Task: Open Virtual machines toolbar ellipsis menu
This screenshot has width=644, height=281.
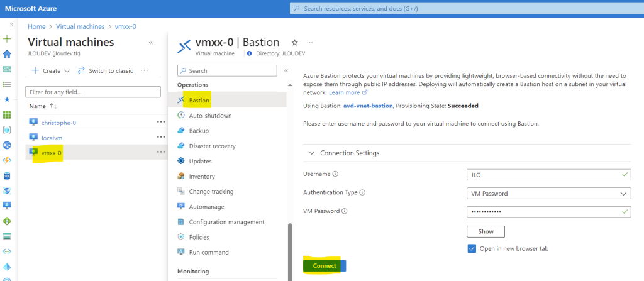Action: pos(144,70)
